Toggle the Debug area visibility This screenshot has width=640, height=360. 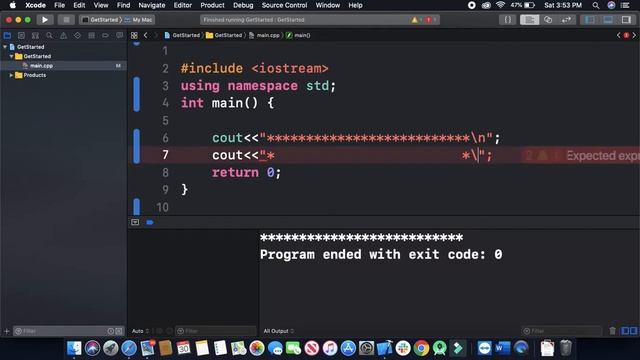(x=608, y=20)
